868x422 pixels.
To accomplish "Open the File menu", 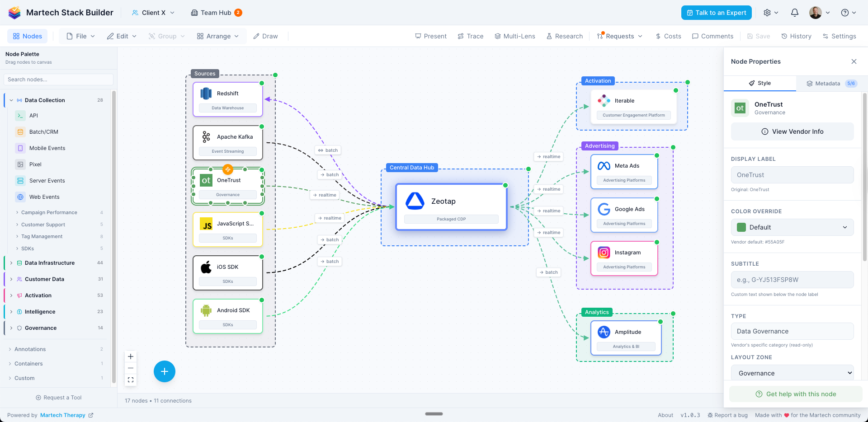I will tap(81, 36).
